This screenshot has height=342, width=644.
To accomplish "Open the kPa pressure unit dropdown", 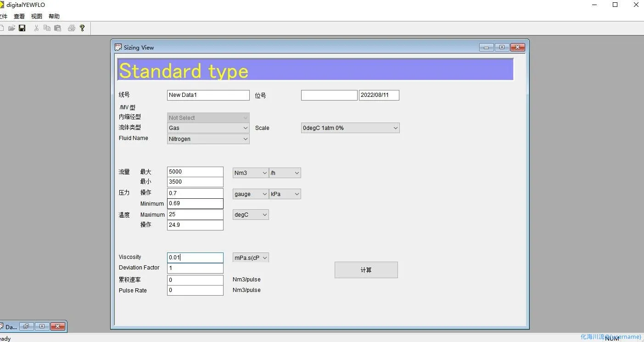I will (x=285, y=194).
